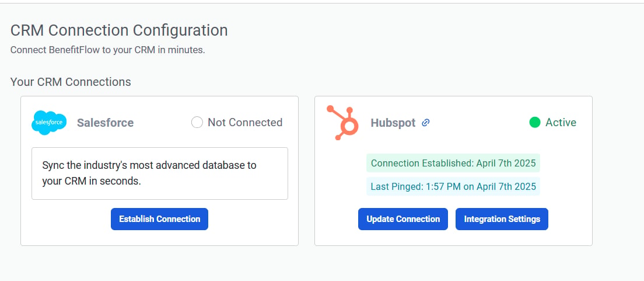This screenshot has width=644, height=281.
Task: Click the Salesforce cloud logo
Action: [49, 123]
